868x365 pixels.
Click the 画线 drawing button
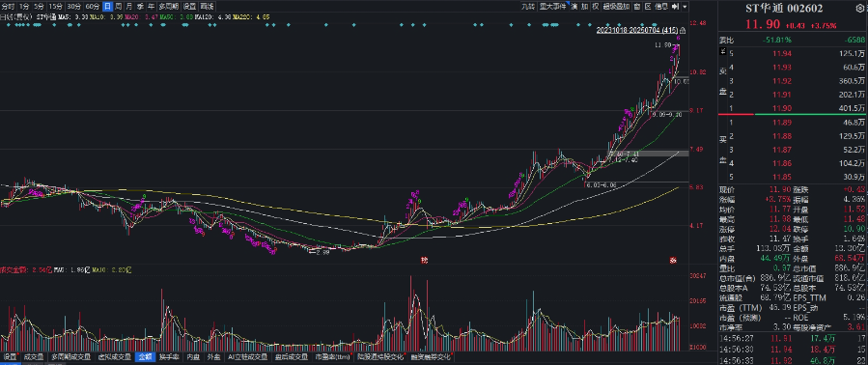click(207, 7)
